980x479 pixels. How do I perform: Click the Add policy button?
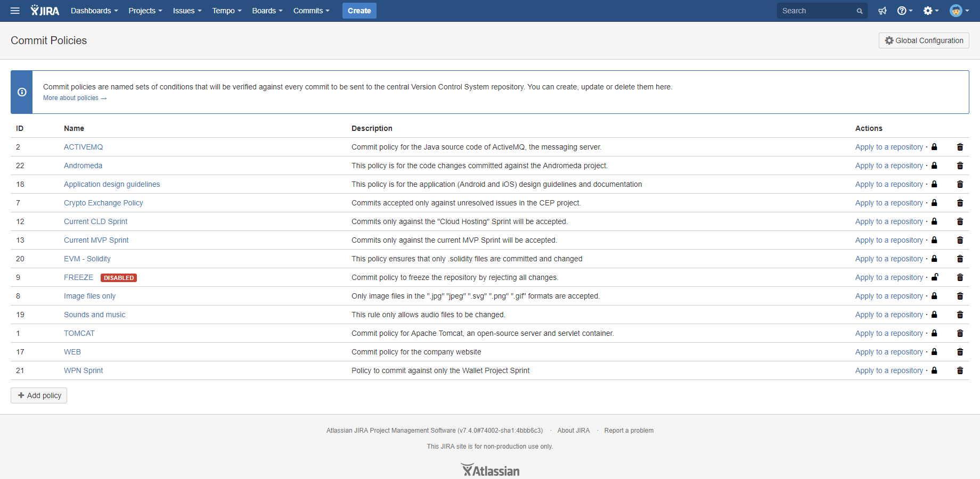39,395
